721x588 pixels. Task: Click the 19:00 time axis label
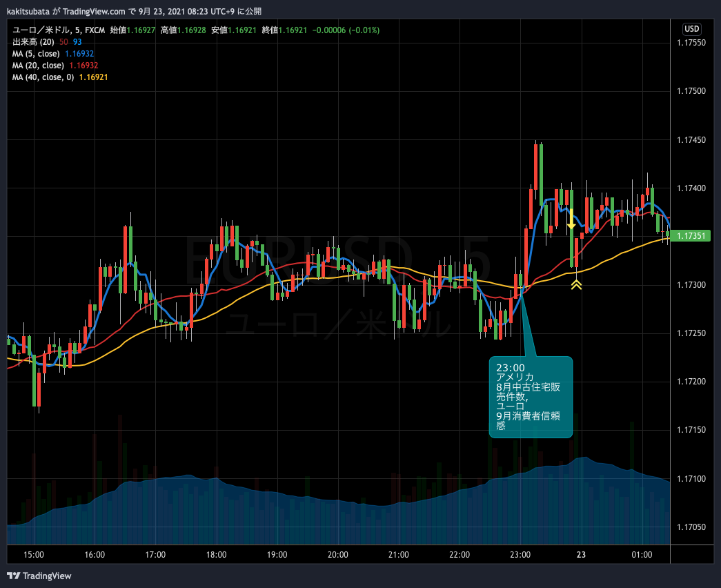[x=277, y=554]
